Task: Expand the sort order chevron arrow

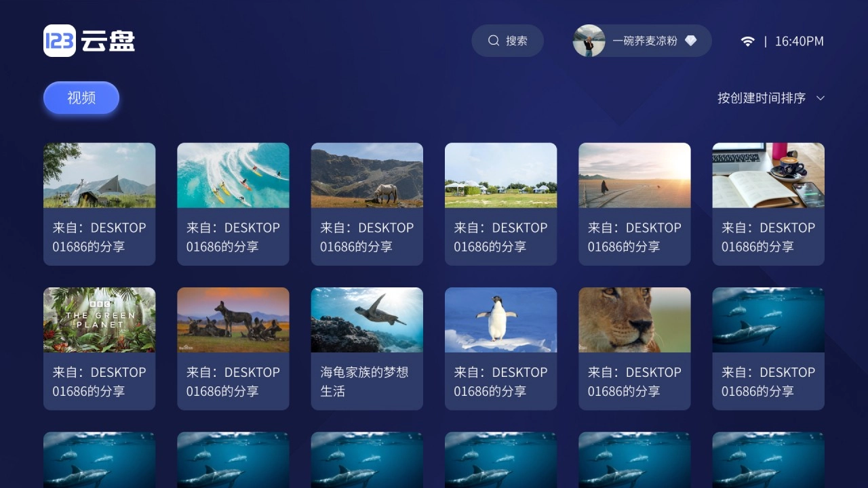Action: point(820,98)
